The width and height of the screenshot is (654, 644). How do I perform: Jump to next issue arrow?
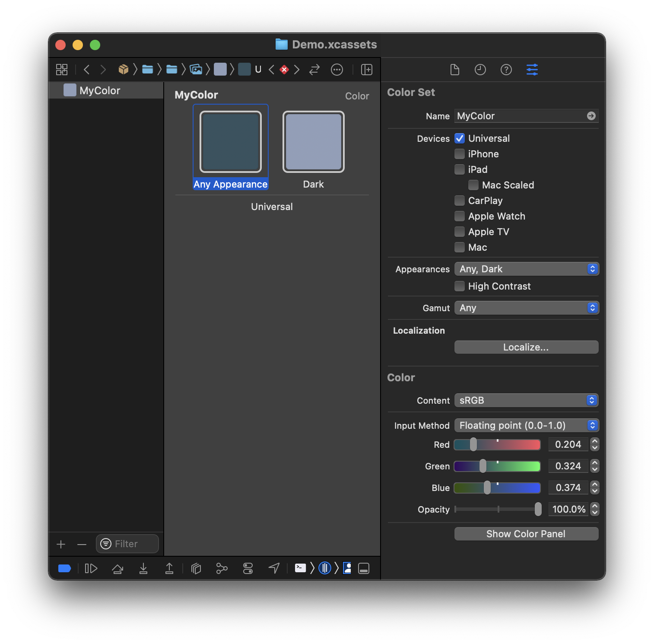pyautogui.click(x=297, y=70)
